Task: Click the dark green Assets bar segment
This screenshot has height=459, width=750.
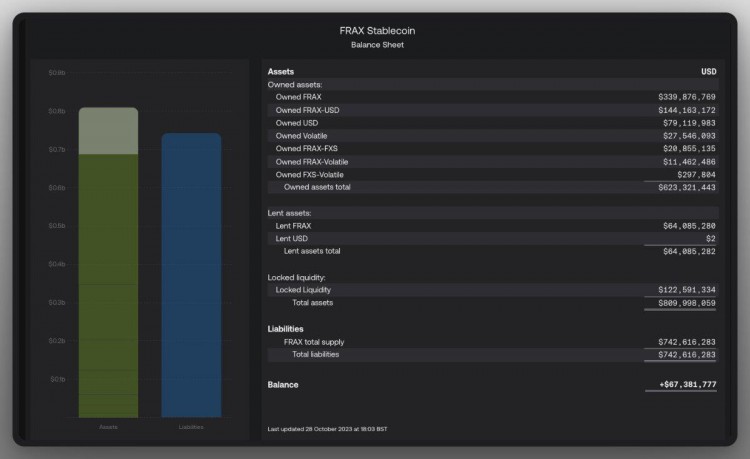Action: [x=108, y=285]
